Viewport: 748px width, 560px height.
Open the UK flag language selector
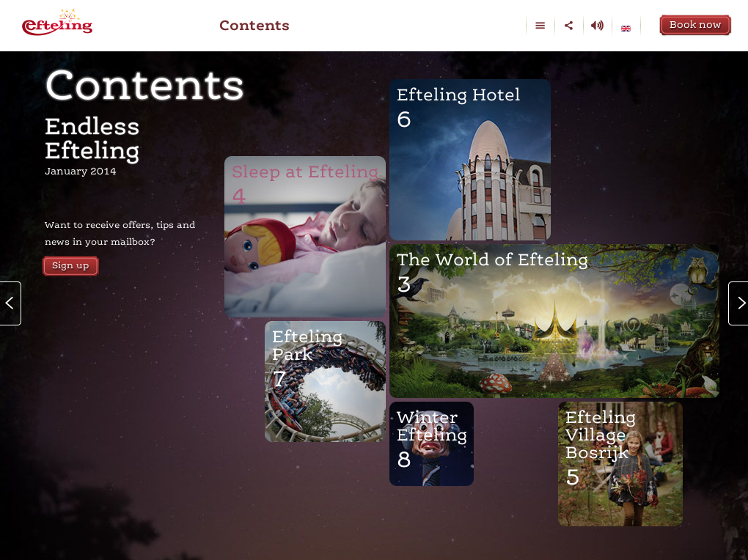click(626, 28)
